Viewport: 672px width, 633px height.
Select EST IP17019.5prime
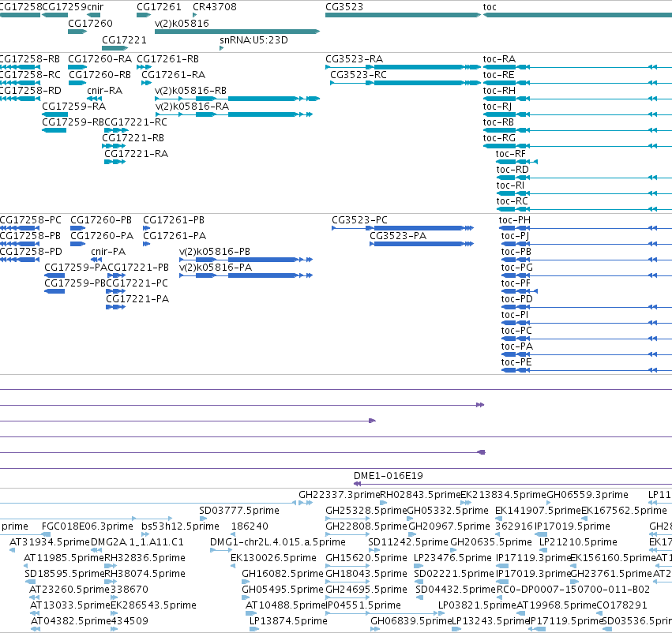(541, 534)
